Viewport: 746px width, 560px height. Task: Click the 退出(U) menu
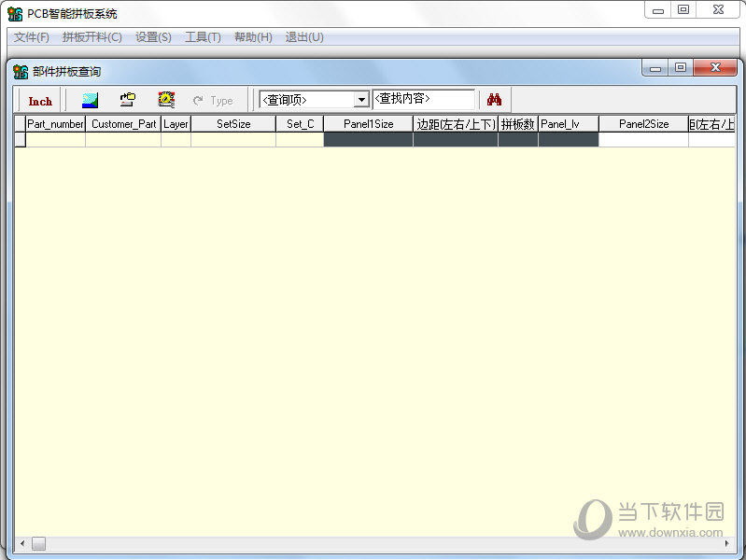(x=304, y=37)
